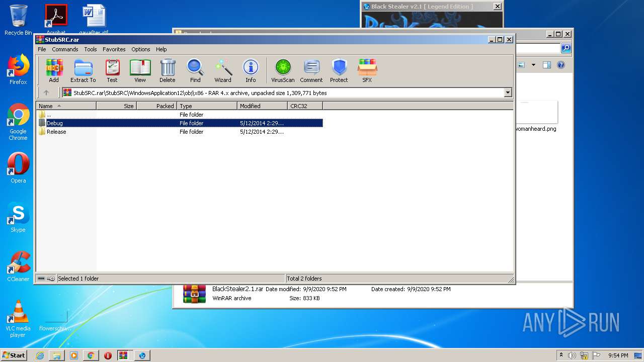Open Recycle Bin desktop icon
The height and width of the screenshot is (362, 644).
coord(18,20)
